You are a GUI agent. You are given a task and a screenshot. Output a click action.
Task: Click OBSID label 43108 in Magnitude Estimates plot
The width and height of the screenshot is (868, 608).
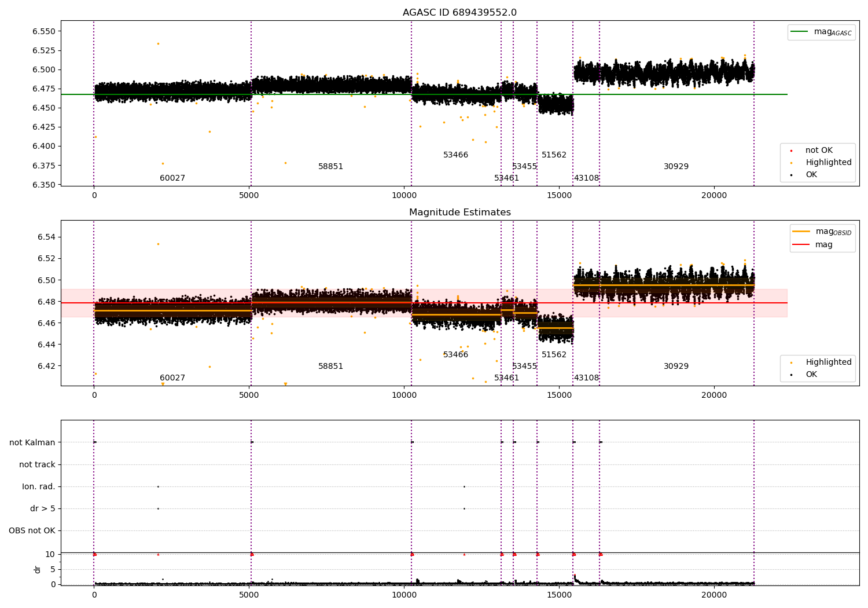[586, 378]
